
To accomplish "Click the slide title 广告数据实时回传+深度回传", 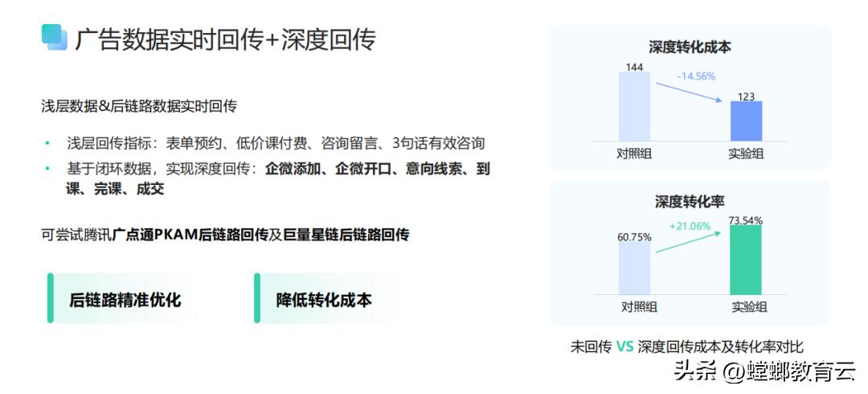I will coord(225,39).
